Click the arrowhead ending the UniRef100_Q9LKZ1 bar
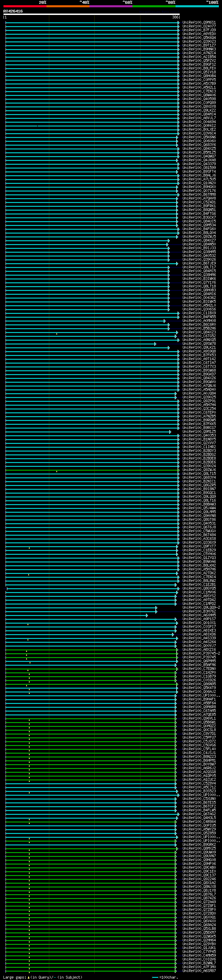 169,348
